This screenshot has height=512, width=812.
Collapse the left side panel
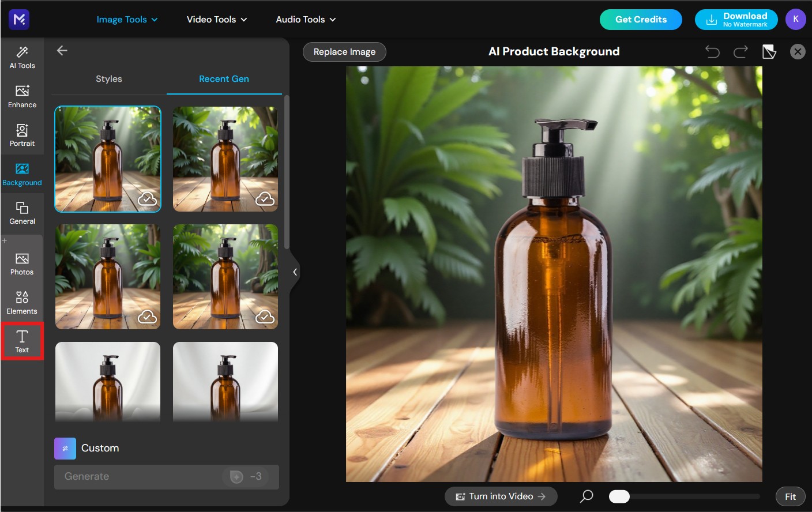295,272
